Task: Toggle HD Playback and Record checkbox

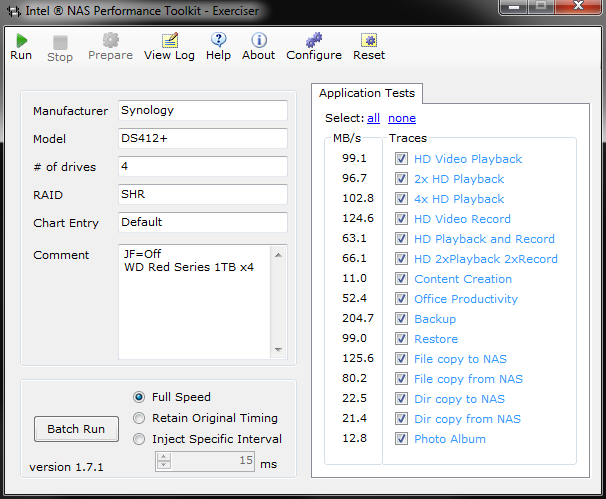Action: 401,239
